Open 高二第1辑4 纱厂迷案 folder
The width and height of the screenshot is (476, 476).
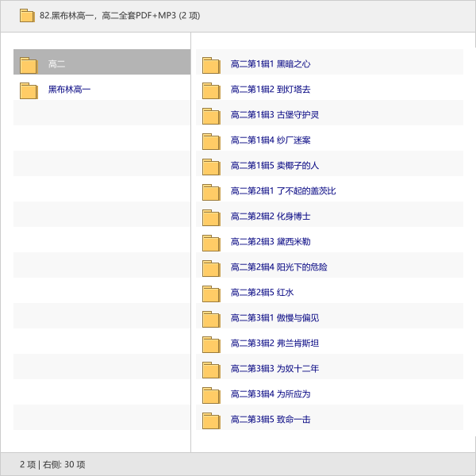click(x=270, y=140)
